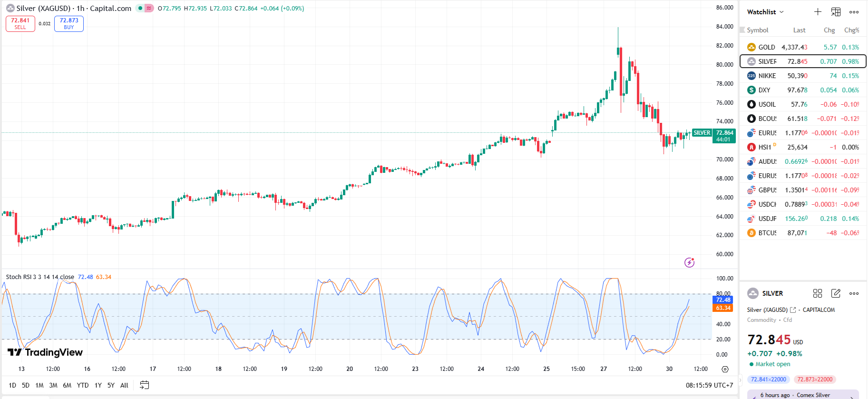Switch chart range to 1M

point(39,385)
